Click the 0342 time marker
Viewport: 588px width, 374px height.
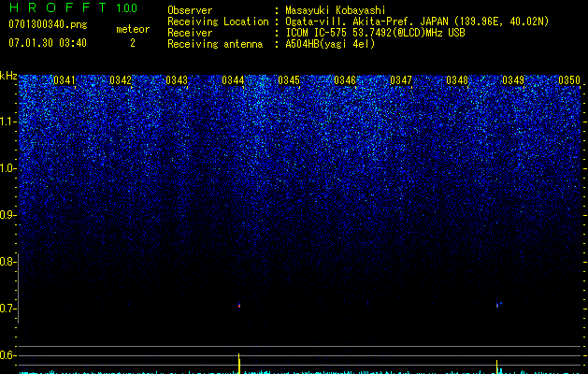[x=121, y=80]
